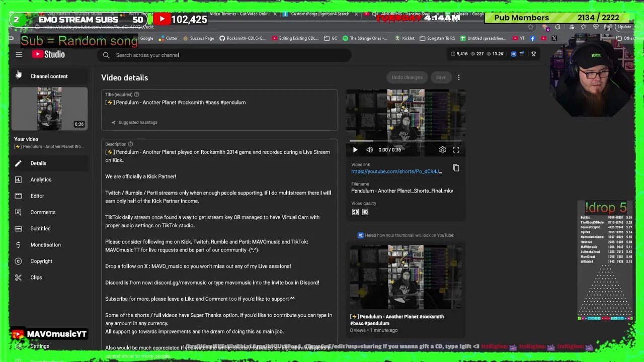Open the GC bookmarks folder
The width and height of the screenshot is (644, 362).
tap(331, 38)
